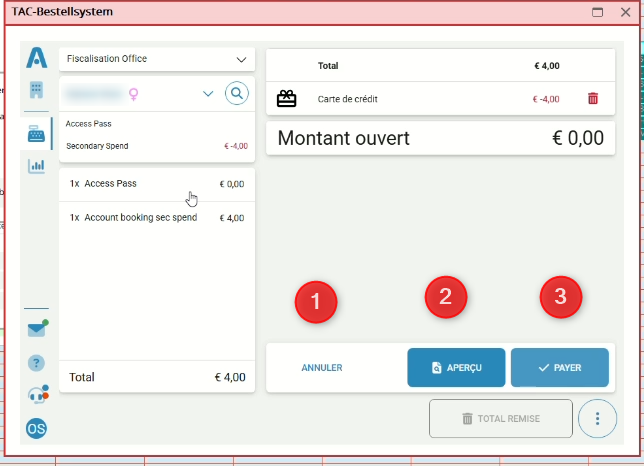Click the PAYER button
Image resolution: width=644 pixels, height=466 pixels.
pyautogui.click(x=559, y=367)
